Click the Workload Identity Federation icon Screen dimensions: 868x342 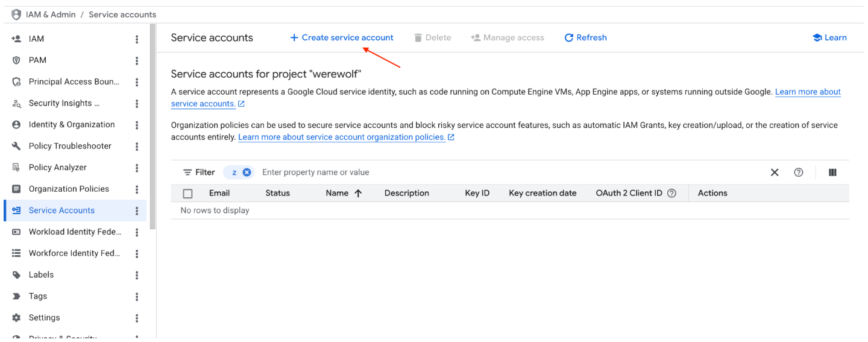click(x=16, y=232)
